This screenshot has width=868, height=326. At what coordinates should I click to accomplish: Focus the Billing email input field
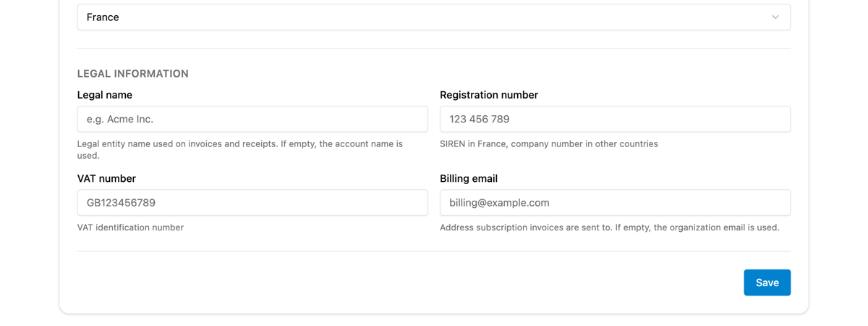(x=615, y=203)
